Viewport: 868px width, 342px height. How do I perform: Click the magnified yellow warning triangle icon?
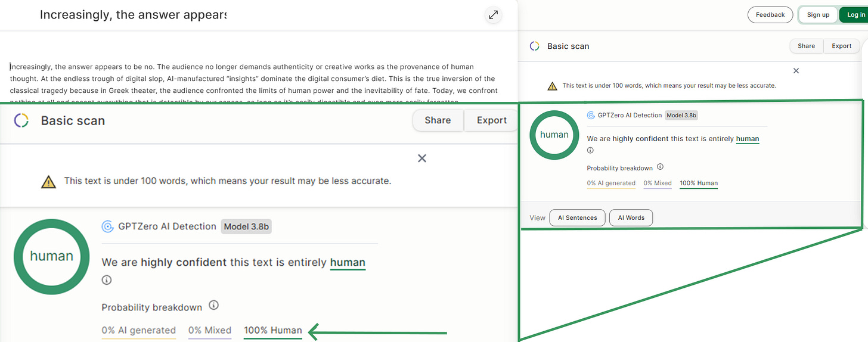coord(49,181)
